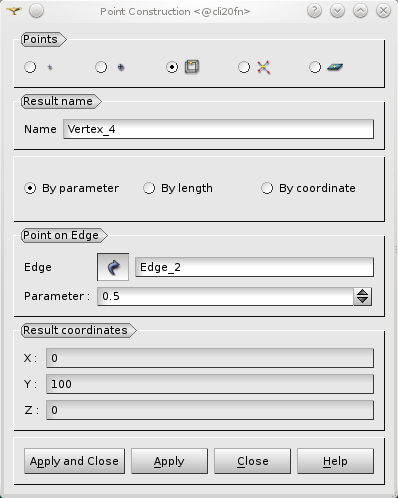Click the Apply and Close button
Screen dimensions: 398x498
(74, 461)
